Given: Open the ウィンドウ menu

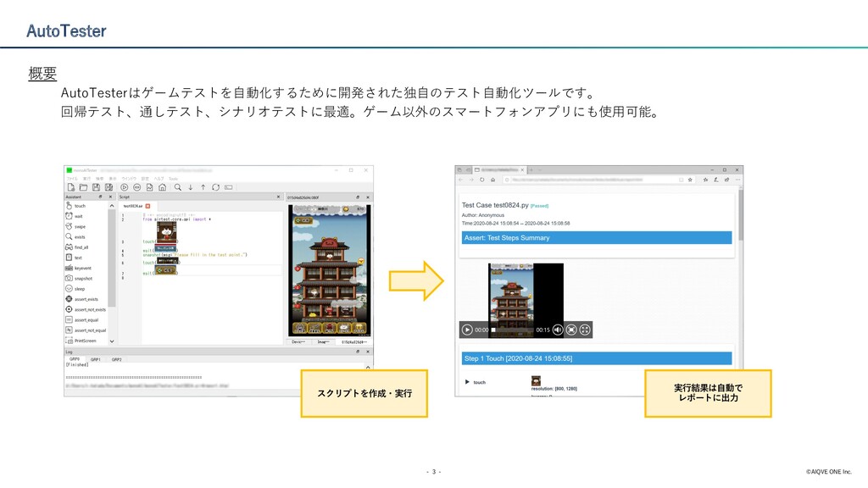Looking at the screenshot, I should point(129,179).
